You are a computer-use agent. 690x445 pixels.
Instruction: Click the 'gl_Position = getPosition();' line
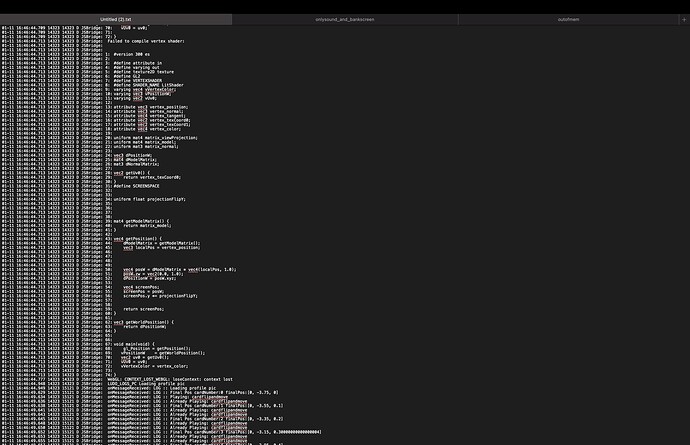157,349
